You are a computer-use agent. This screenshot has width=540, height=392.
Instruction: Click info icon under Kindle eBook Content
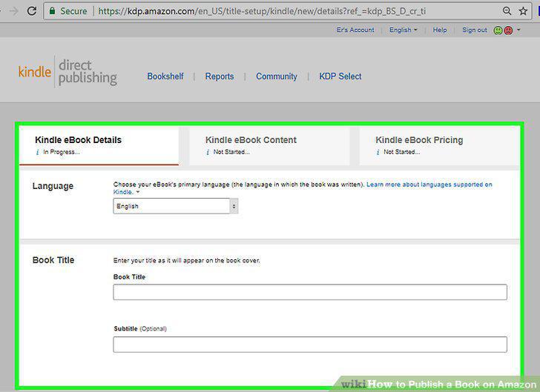(208, 152)
